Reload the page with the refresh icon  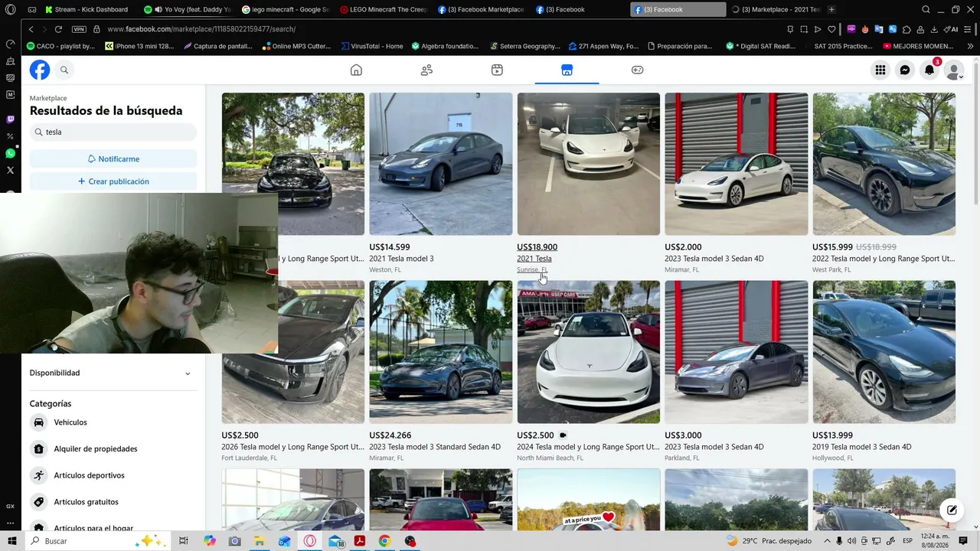(58, 29)
